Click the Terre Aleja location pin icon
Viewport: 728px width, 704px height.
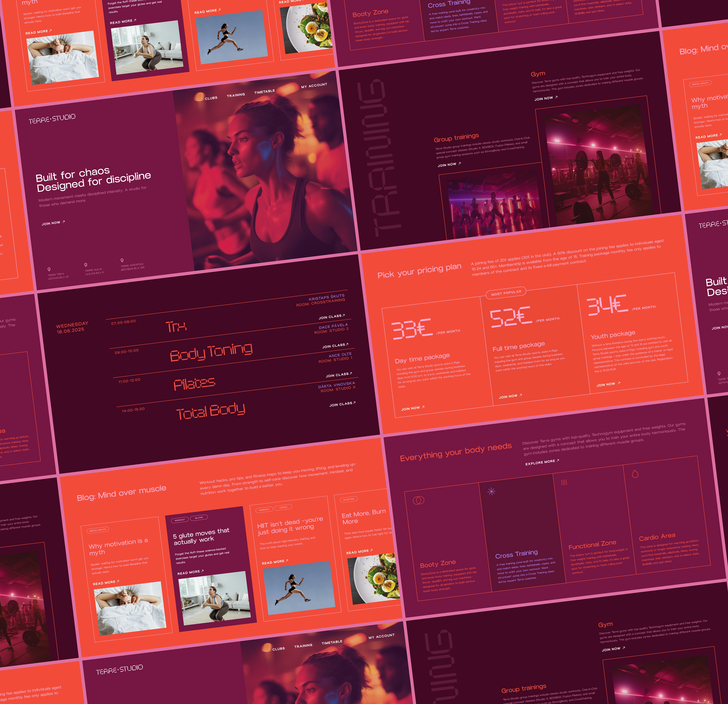[x=86, y=265]
